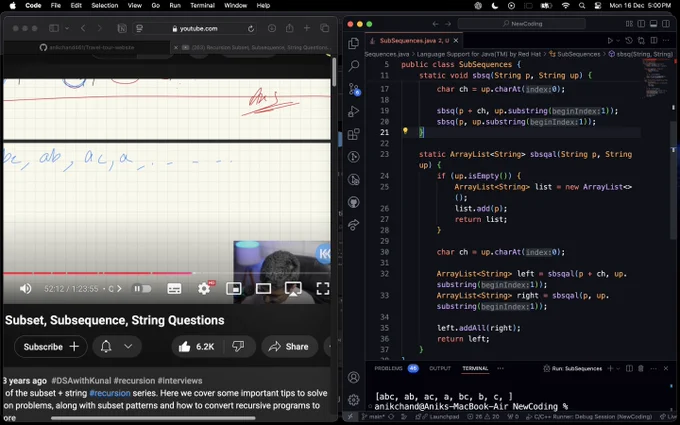Open AirPlay in the YouTube player
The image size is (680, 425).
tap(293, 288)
